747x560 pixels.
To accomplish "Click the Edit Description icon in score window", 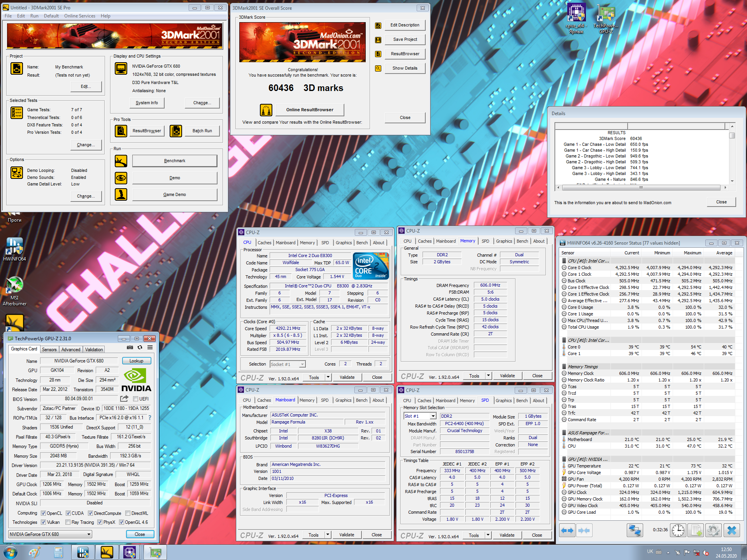I will [x=378, y=26].
